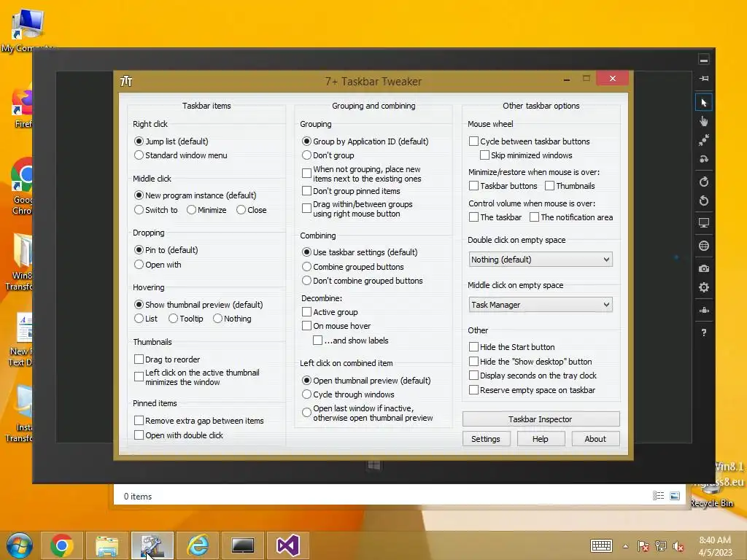Select Cycle through windows option
The height and width of the screenshot is (560, 747).
pyautogui.click(x=348, y=394)
